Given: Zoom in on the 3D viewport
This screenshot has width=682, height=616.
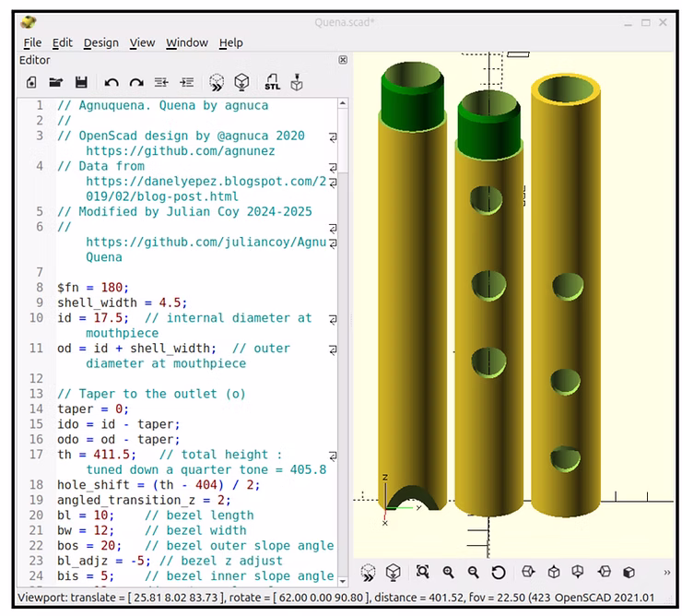Looking at the screenshot, I should 448,573.
